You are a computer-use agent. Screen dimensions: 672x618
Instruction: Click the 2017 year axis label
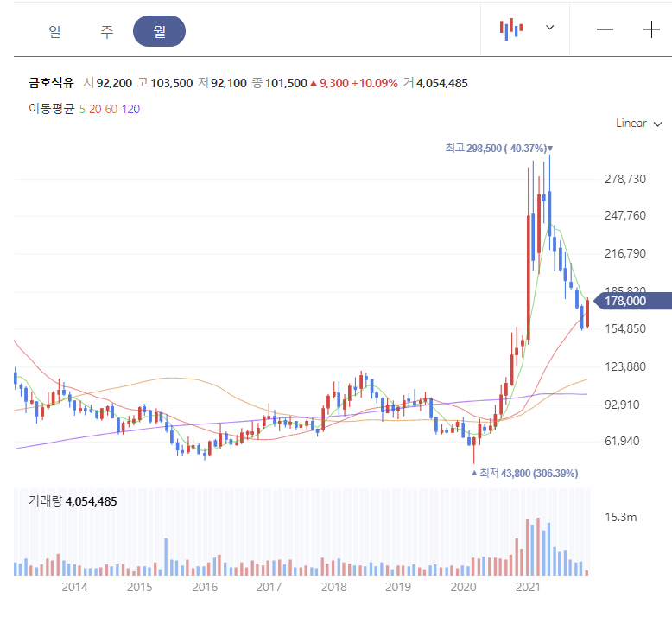point(269,587)
